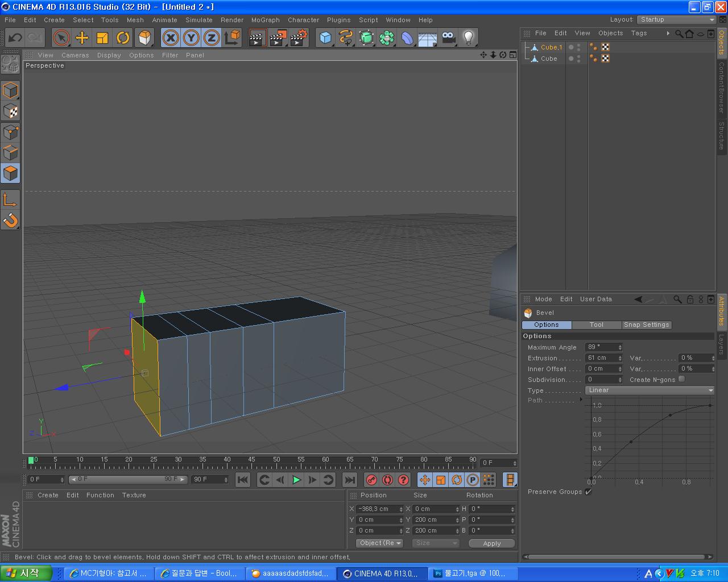
Task: Click the Windows Start button
Action: [26, 573]
